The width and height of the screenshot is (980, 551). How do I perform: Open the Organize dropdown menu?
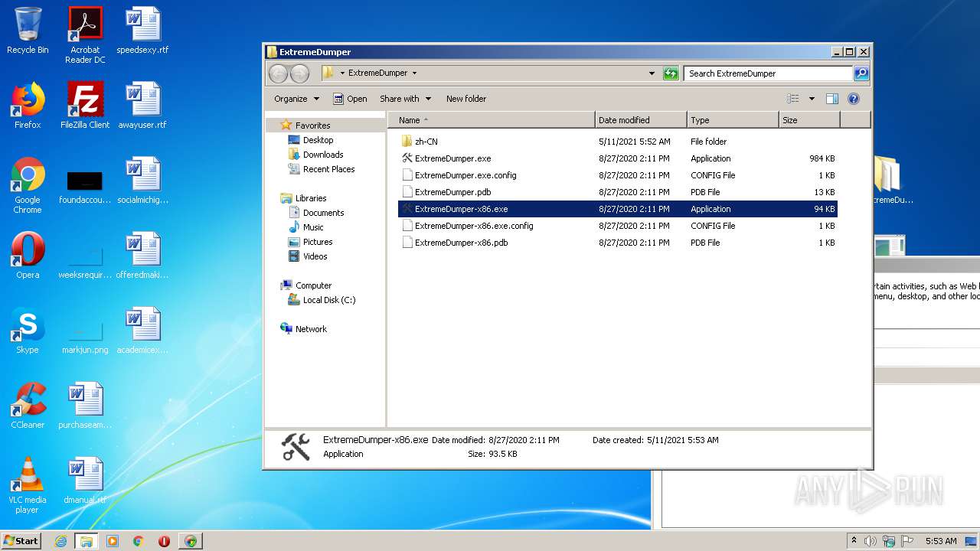pos(296,99)
